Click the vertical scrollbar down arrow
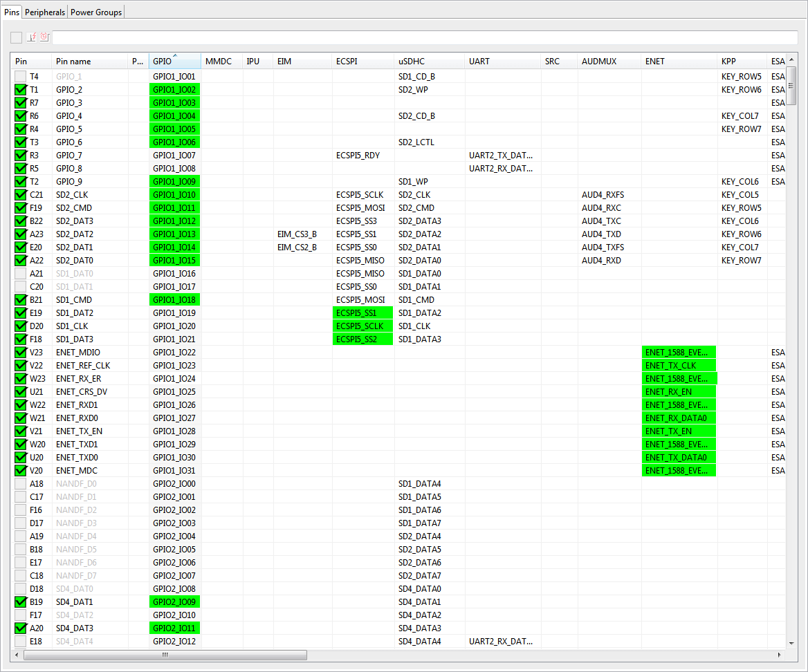Image resolution: width=808 pixels, height=672 pixels. [x=791, y=642]
